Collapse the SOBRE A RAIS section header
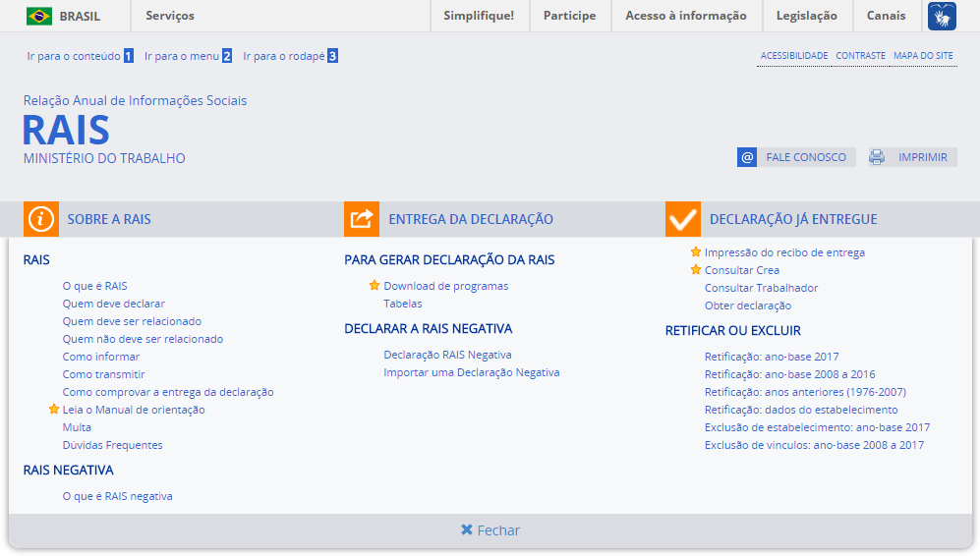 tap(109, 219)
